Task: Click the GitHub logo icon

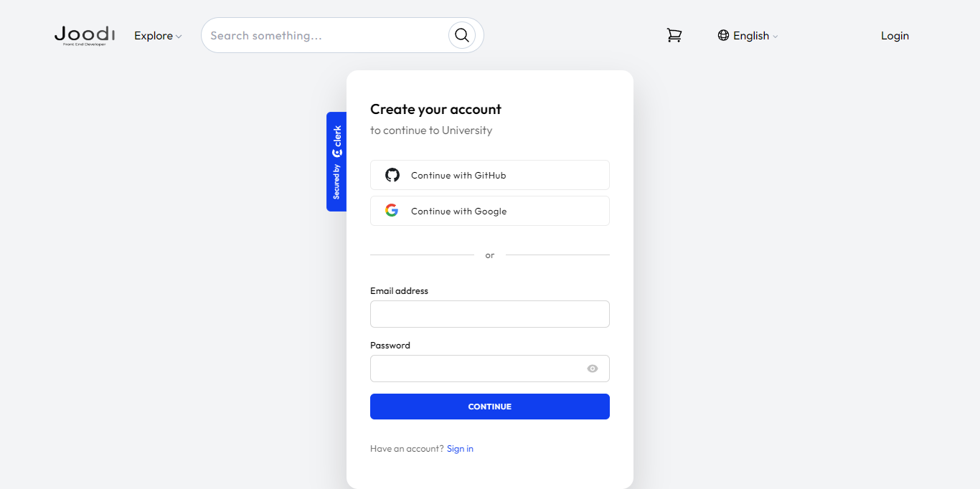Action: coord(392,175)
